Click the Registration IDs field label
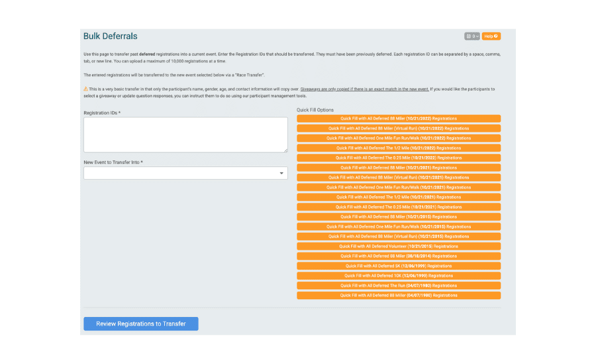The image size is (596, 364). 102,113
